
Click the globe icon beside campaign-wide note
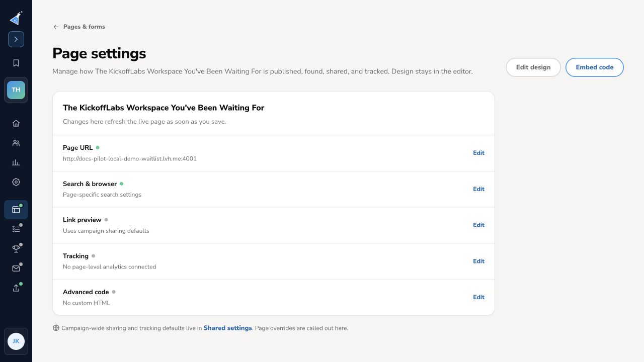click(x=56, y=328)
